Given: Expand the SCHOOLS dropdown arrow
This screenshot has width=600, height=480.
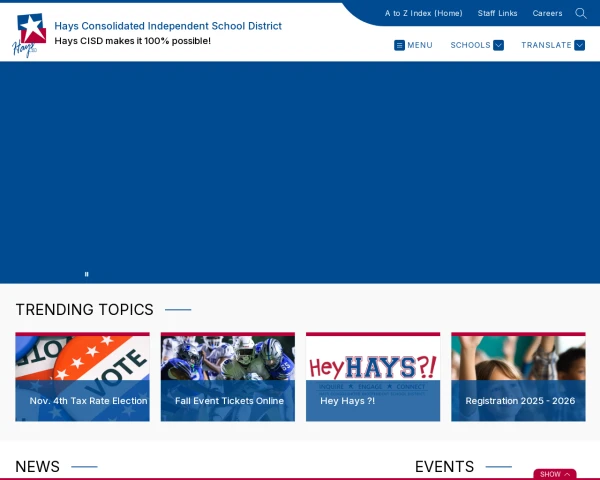Looking at the screenshot, I should pyautogui.click(x=498, y=45).
